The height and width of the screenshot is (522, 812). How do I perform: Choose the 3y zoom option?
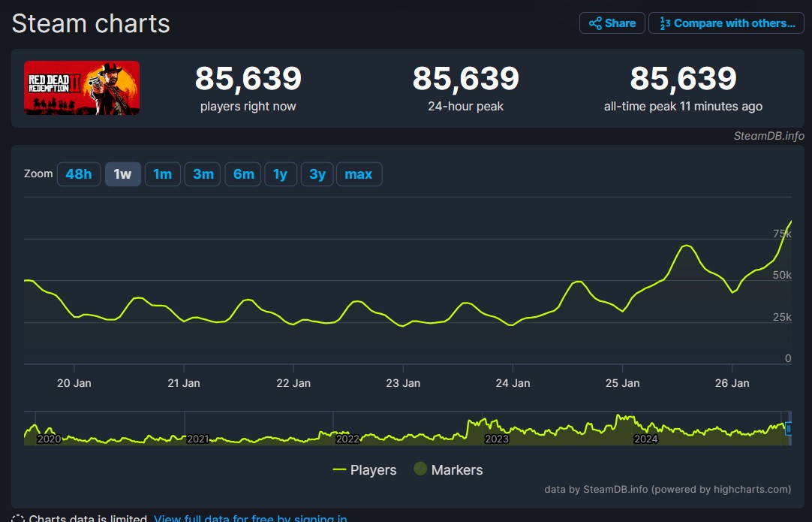tap(317, 174)
